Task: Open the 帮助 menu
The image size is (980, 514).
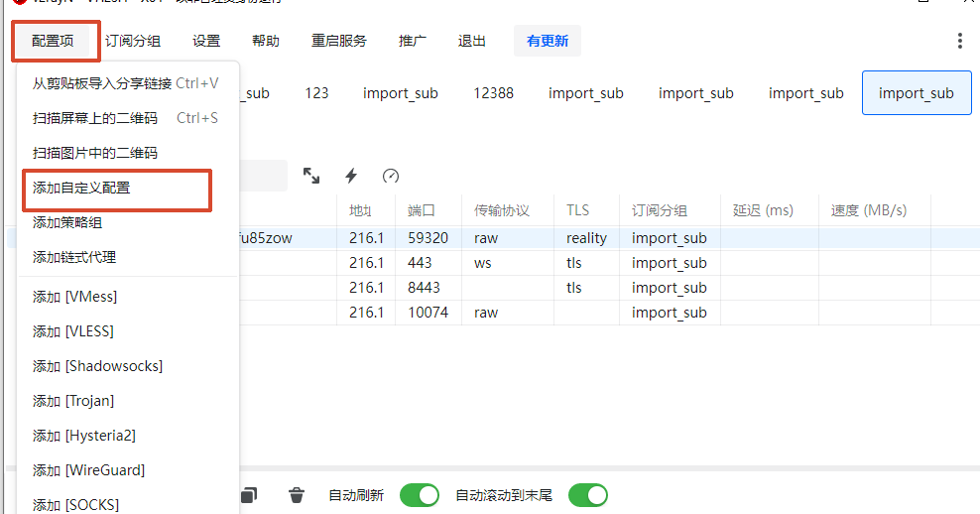Action: coord(265,42)
